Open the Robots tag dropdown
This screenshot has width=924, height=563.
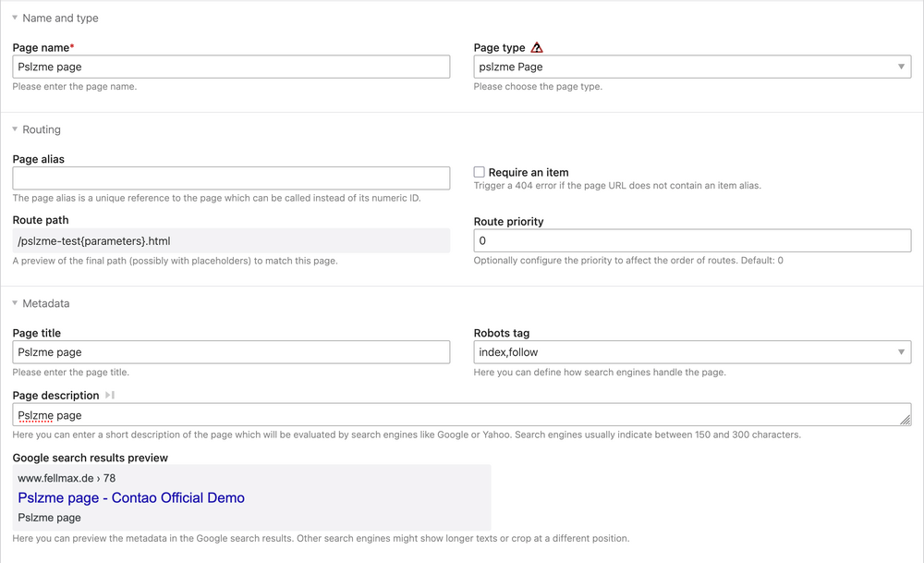(x=692, y=352)
